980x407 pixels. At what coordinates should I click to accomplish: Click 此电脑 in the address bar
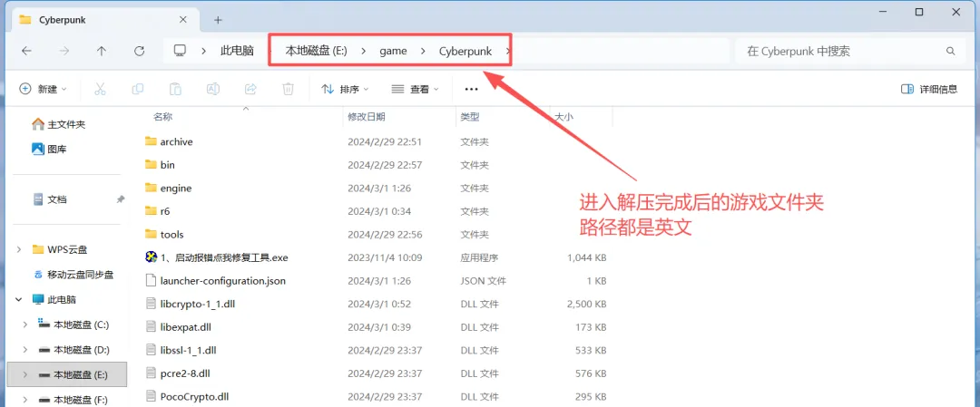pos(237,51)
